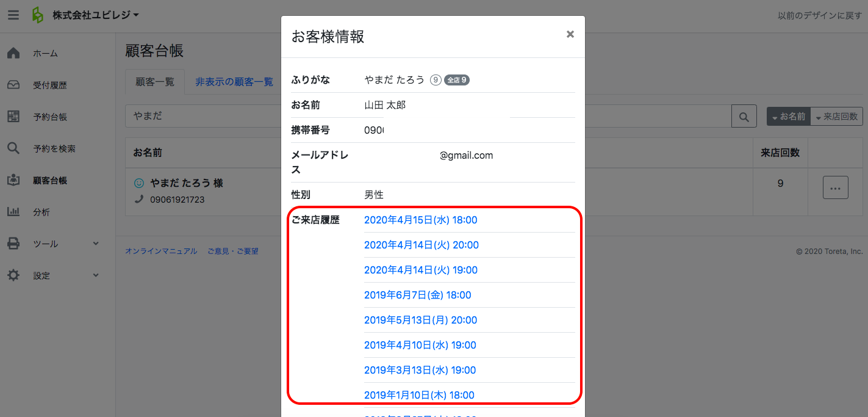This screenshot has height=417, width=868.
Task: Click the やまだ たろう furigana value
Action: click(x=394, y=80)
